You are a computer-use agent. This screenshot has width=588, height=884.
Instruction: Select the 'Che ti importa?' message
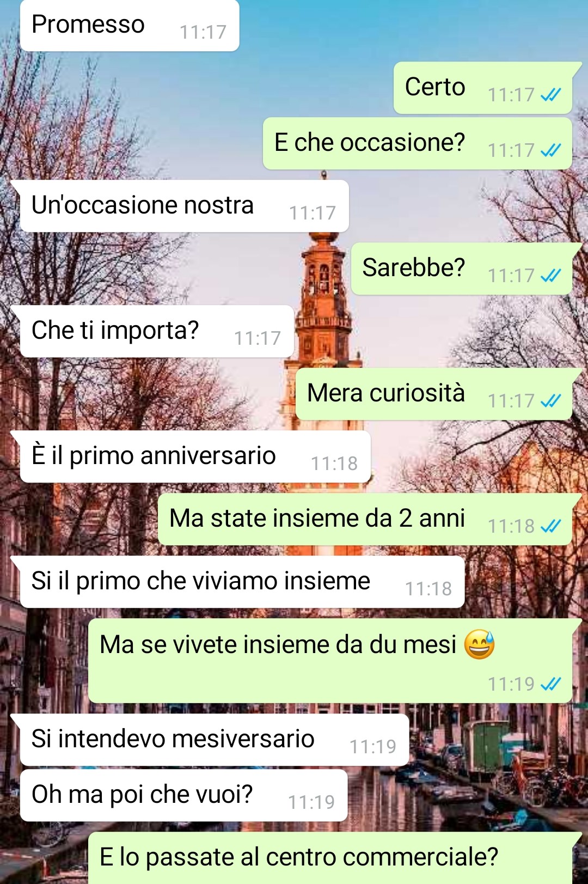(157, 331)
